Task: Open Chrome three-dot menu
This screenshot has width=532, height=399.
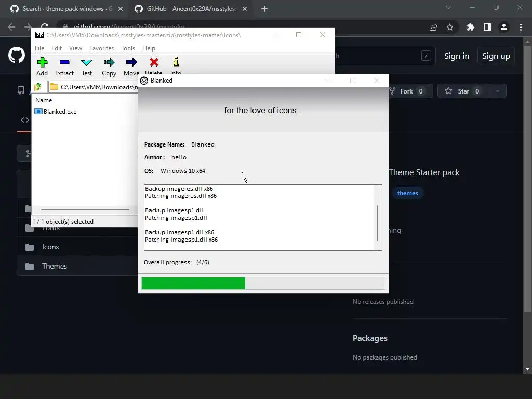Action: point(521,27)
